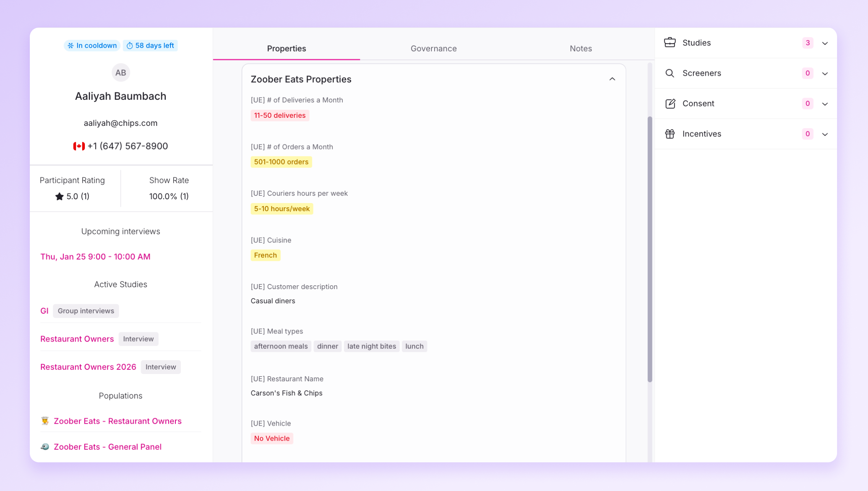The height and width of the screenshot is (491, 868).
Task: Switch to the Governance tab
Action: [x=433, y=49]
